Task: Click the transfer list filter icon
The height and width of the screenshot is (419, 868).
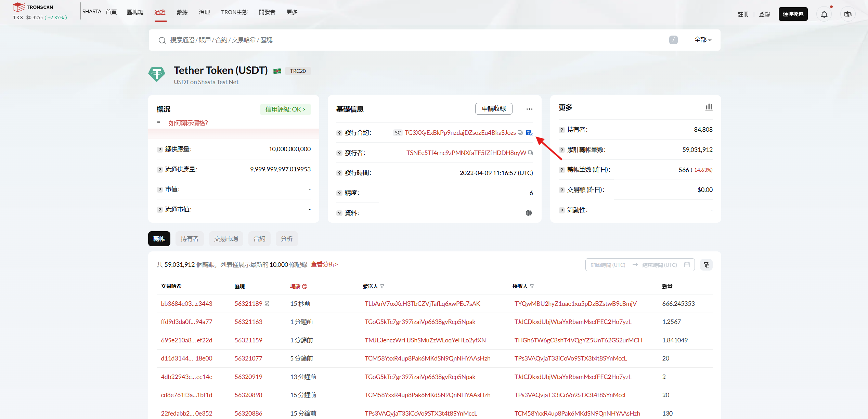Action: coord(706,265)
